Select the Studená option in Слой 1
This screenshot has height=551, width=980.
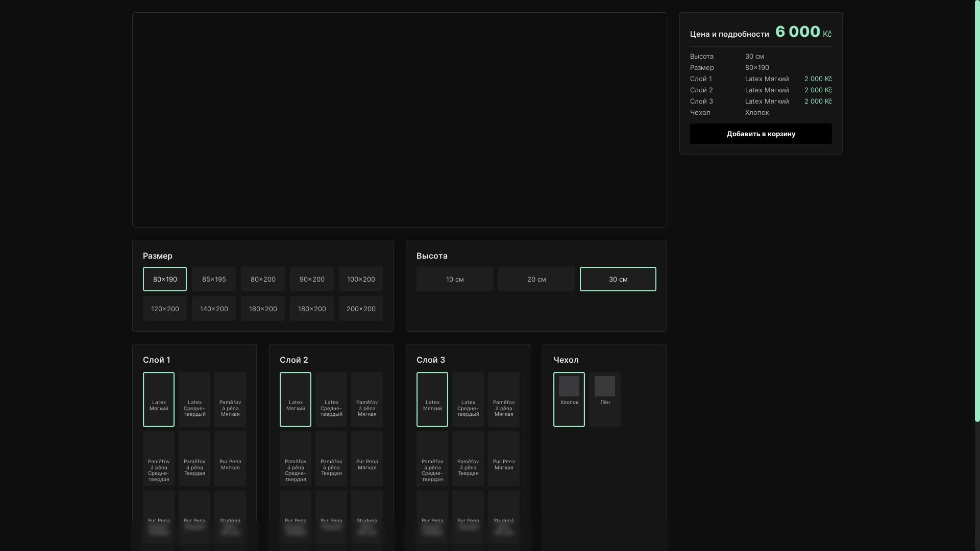(x=230, y=518)
